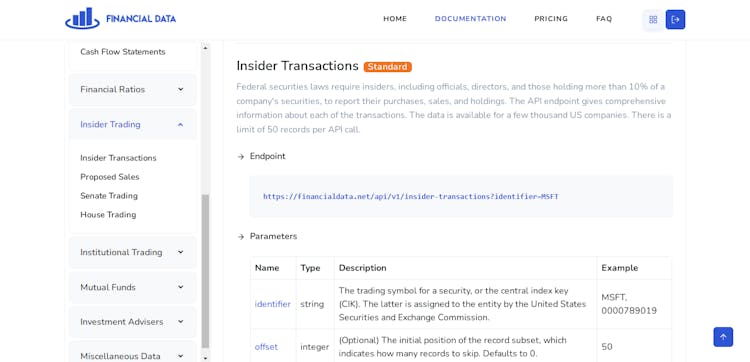The height and width of the screenshot is (362, 750).
Task: Click the arrow icon beside Parameters
Action: click(241, 237)
